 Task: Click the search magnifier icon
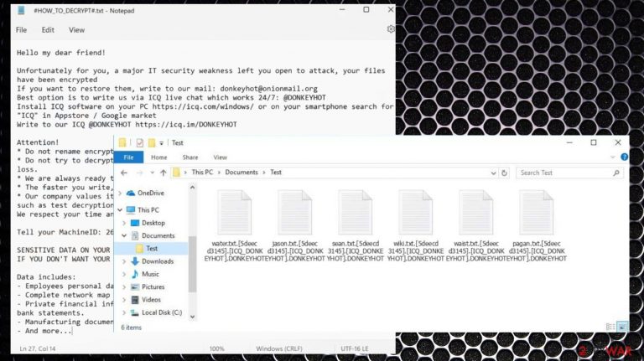tap(616, 173)
